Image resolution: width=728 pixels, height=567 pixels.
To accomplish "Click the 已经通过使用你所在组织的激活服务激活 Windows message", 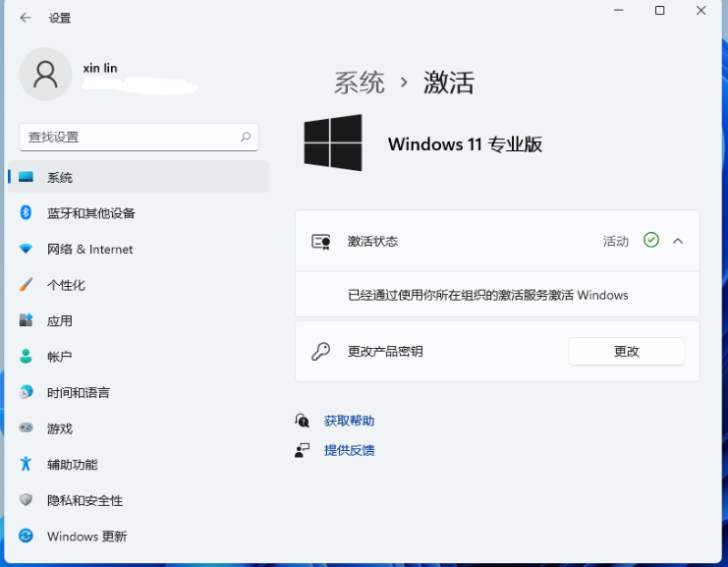I will point(488,295).
